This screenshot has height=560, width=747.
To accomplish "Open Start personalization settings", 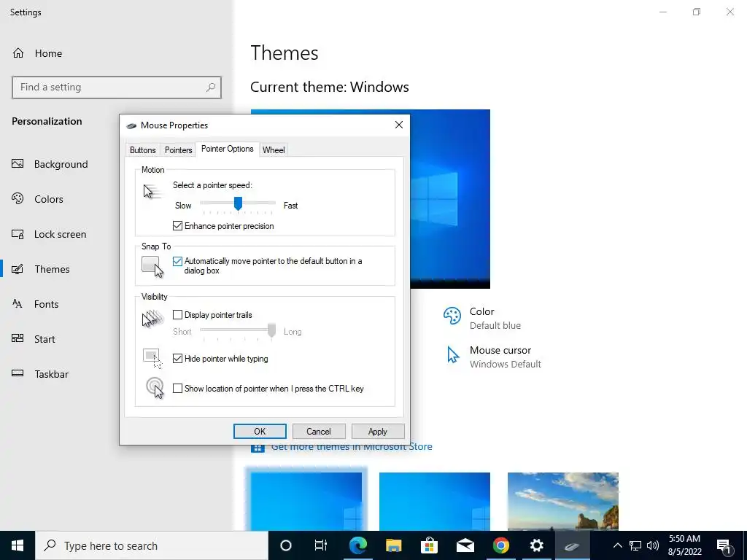I will tap(34, 339).
